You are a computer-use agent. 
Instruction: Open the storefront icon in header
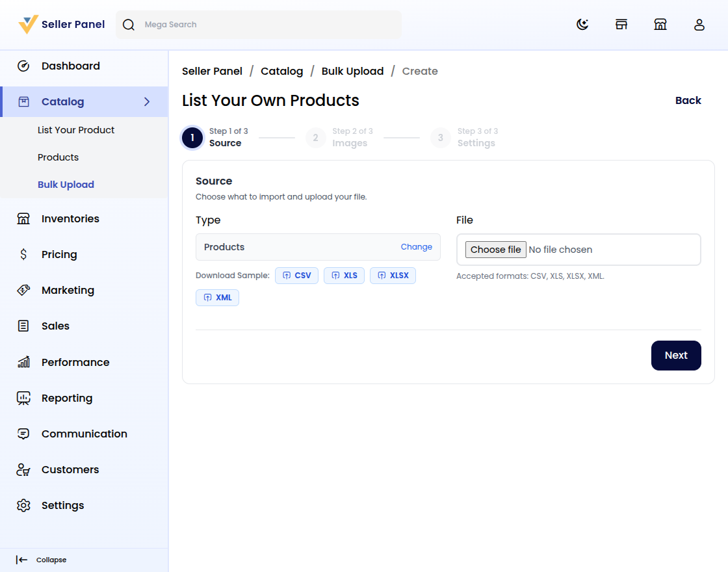621,25
